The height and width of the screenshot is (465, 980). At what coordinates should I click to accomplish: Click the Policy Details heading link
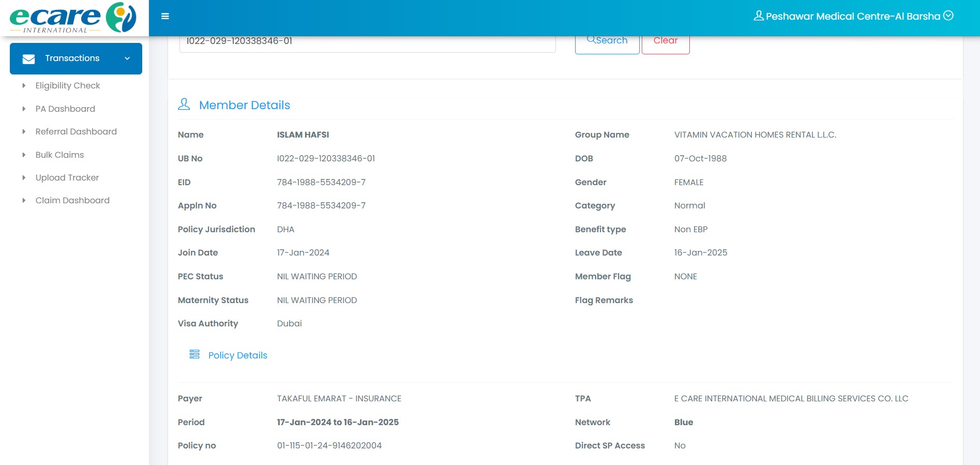[238, 355]
